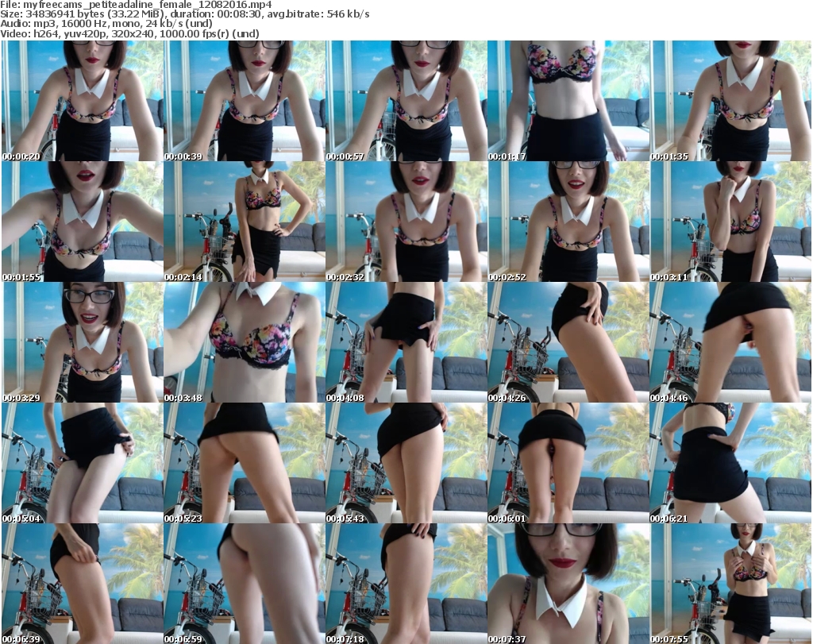Image resolution: width=813 pixels, height=644 pixels.
Task: Open the 00:06:59 thumbnail
Action: [x=245, y=584]
